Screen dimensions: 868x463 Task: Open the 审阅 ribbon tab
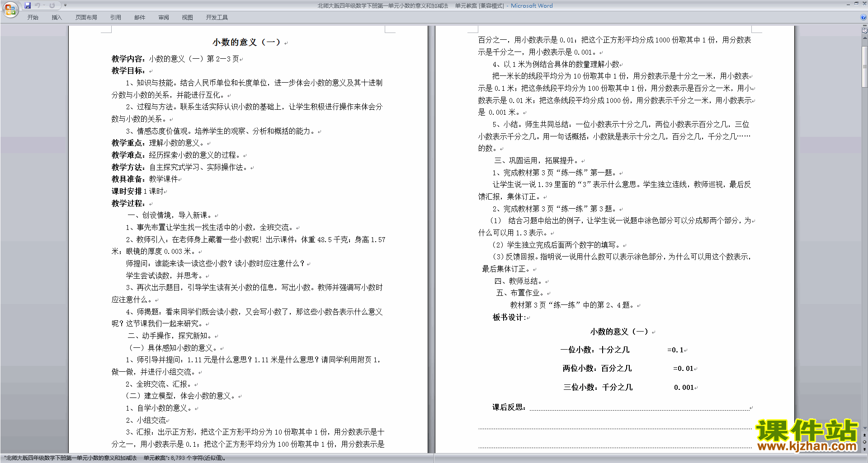pos(164,18)
